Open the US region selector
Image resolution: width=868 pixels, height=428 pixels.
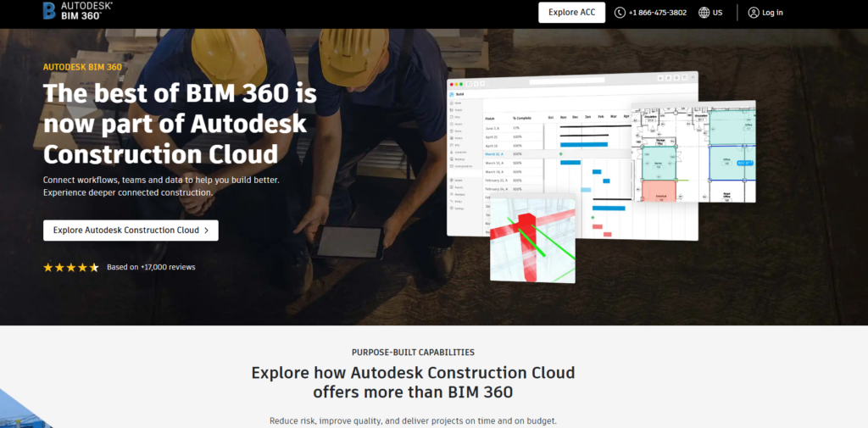coord(717,13)
